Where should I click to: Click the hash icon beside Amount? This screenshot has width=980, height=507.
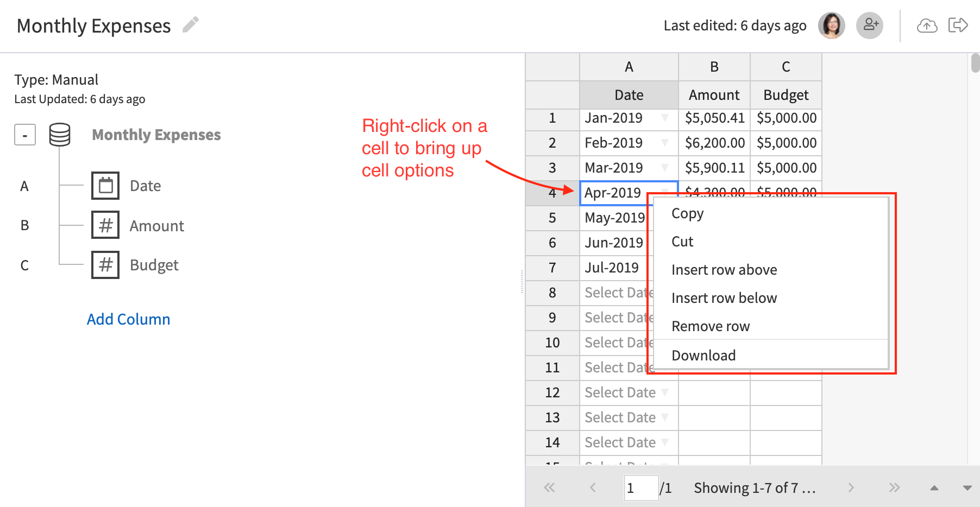coord(105,225)
